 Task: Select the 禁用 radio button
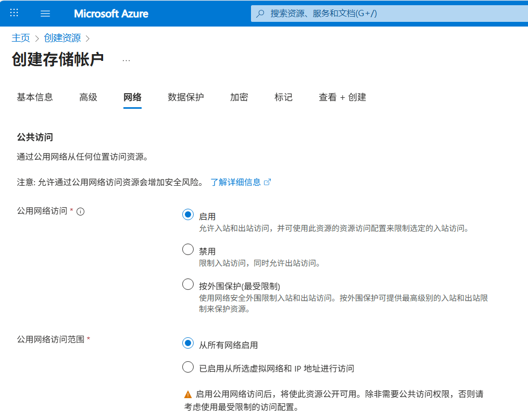tap(188, 250)
